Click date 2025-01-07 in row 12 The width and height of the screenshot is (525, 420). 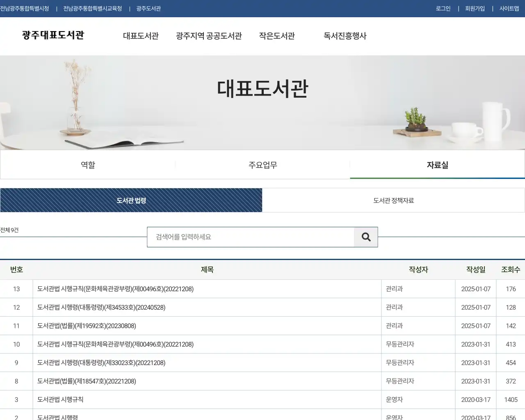tap(476, 308)
